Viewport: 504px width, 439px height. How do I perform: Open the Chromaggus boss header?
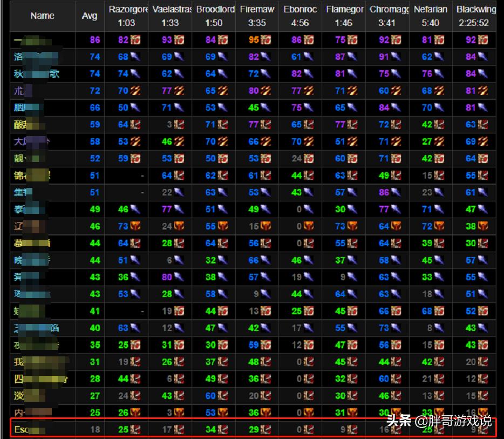(388, 16)
